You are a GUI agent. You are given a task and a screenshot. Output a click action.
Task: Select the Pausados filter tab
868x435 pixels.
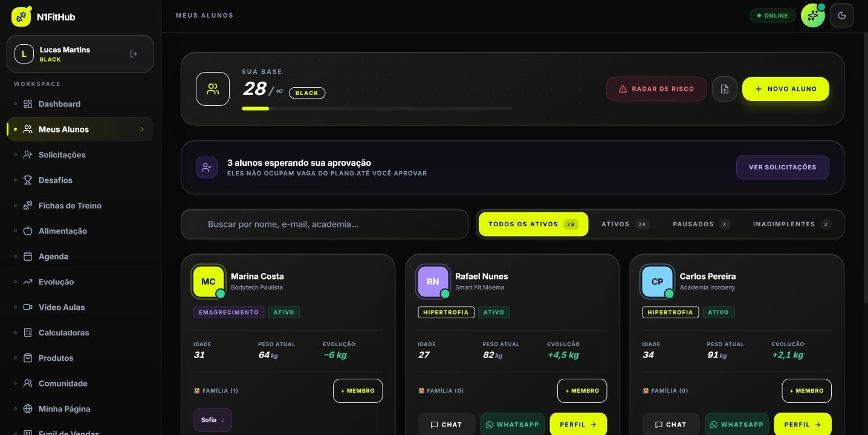point(701,224)
